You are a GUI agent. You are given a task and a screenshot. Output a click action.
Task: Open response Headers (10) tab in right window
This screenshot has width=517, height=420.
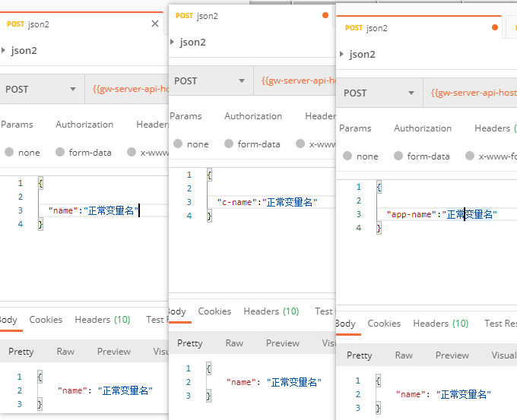[441, 324]
